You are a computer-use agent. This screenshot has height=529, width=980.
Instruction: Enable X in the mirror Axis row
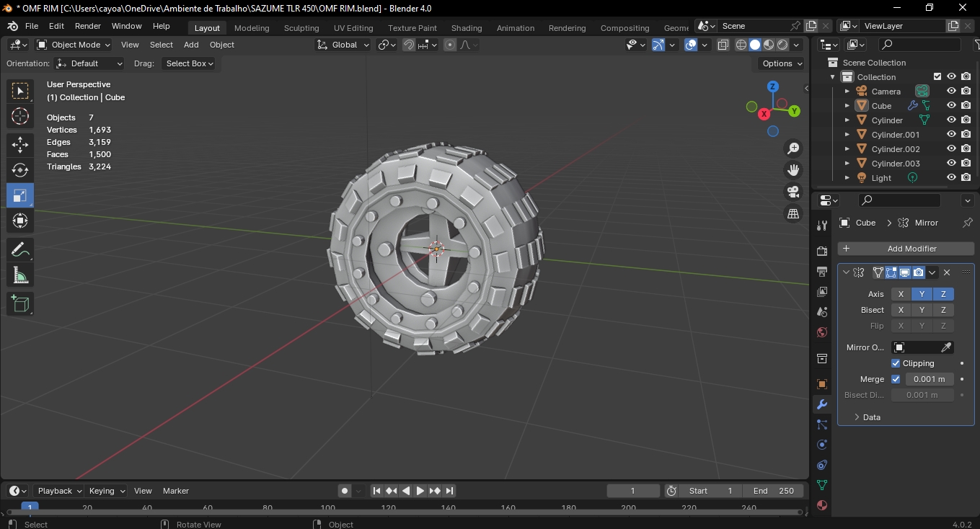pos(901,294)
